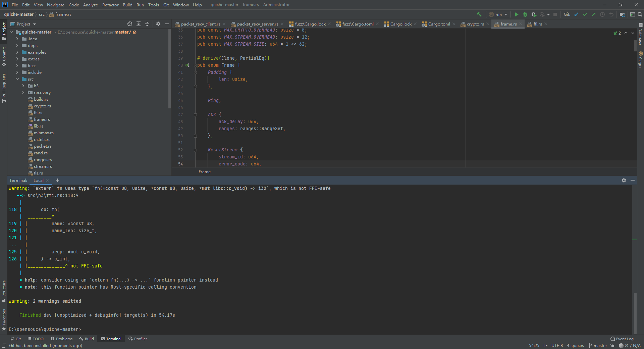Open the Commit tool window

[x=4, y=56]
